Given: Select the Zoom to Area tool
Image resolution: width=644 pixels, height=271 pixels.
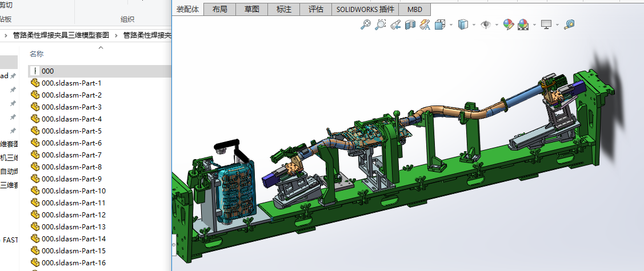Looking at the screenshot, I should 381,25.
